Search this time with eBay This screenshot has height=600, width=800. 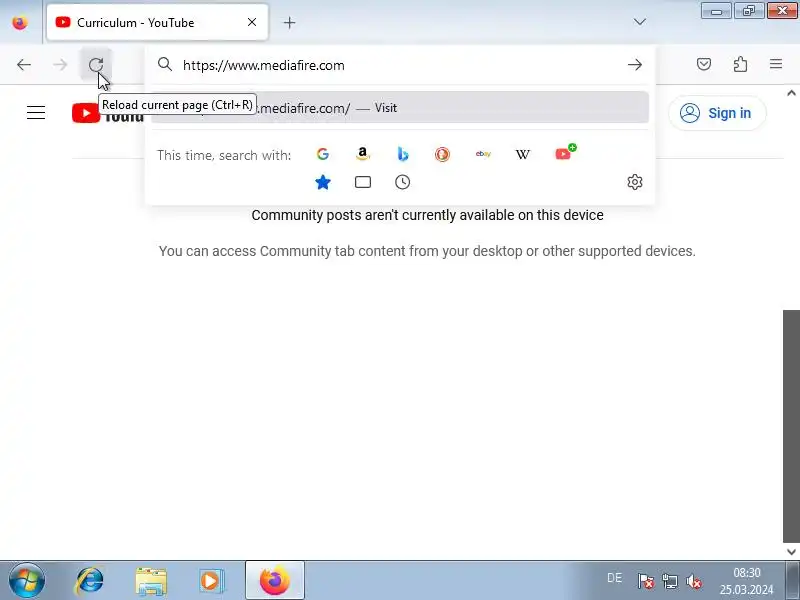pyautogui.click(x=483, y=154)
